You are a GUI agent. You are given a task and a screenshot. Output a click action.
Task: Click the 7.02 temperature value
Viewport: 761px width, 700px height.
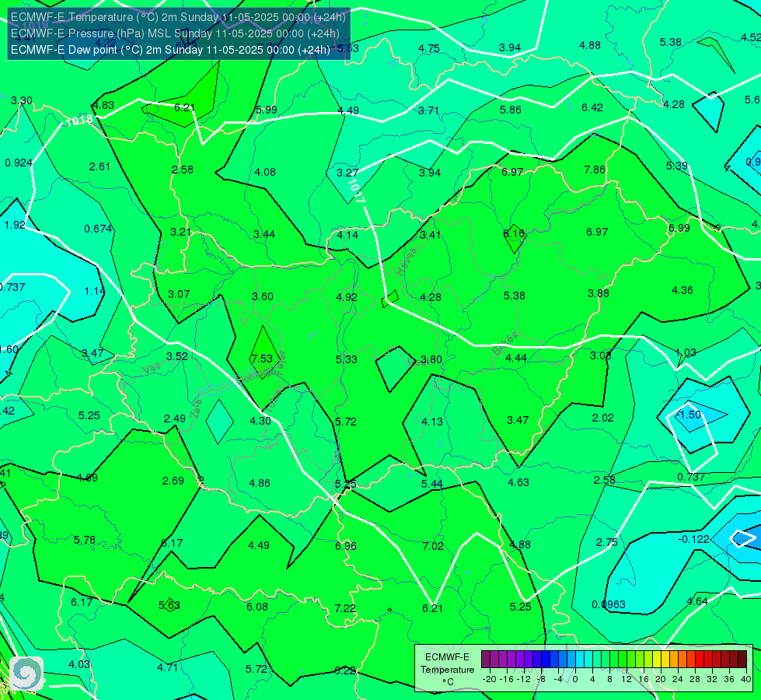coord(433,546)
